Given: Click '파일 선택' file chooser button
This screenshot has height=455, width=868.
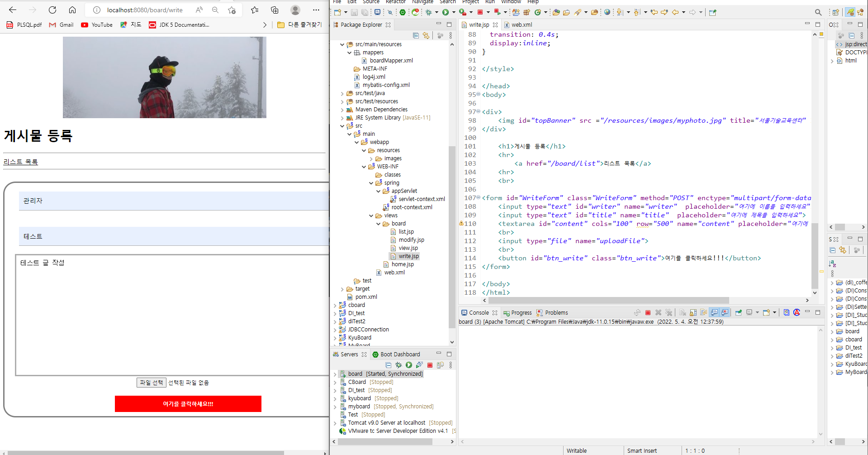Looking at the screenshot, I should pos(152,383).
